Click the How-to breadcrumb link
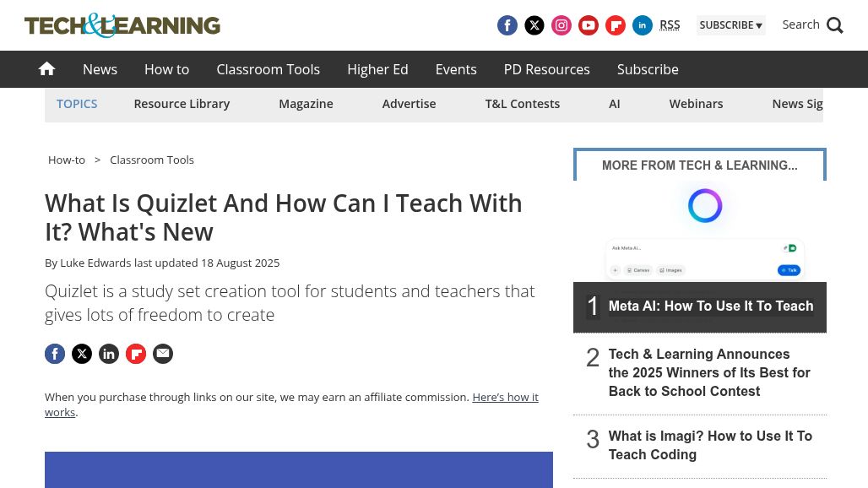This screenshot has height=488, width=868. (x=67, y=160)
